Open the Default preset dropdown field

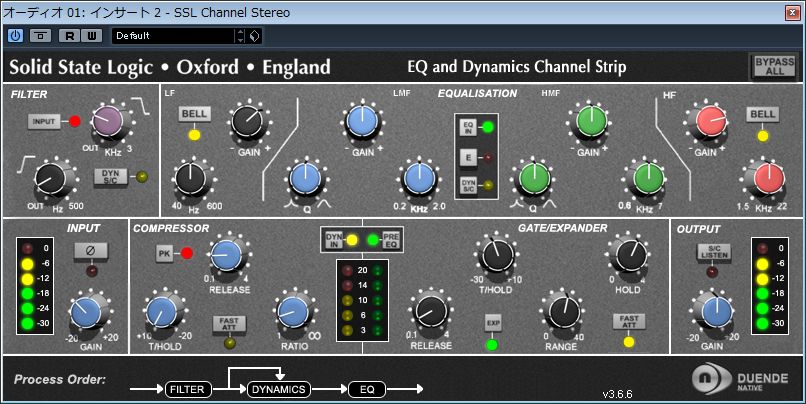[173, 35]
